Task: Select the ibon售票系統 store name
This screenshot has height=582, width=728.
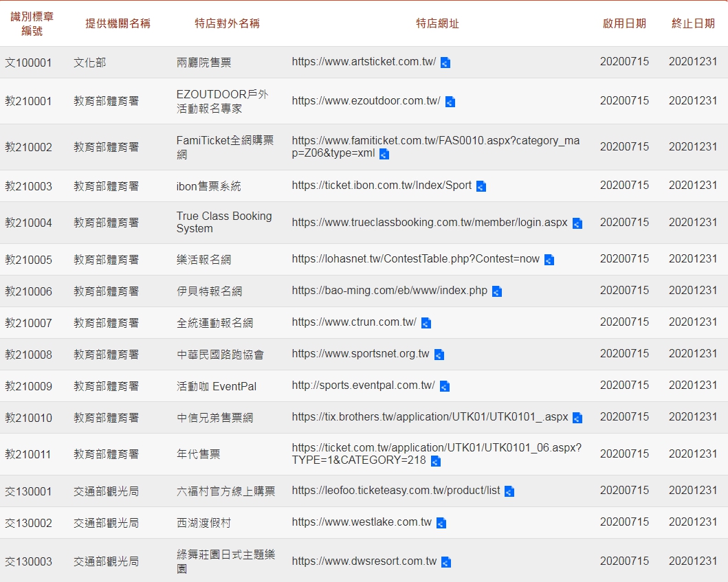Action: [x=208, y=186]
